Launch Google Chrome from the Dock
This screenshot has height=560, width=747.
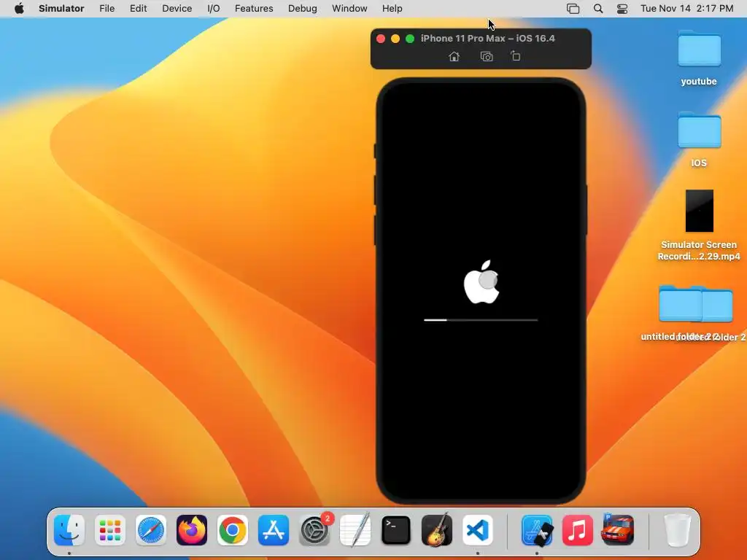pos(233,530)
